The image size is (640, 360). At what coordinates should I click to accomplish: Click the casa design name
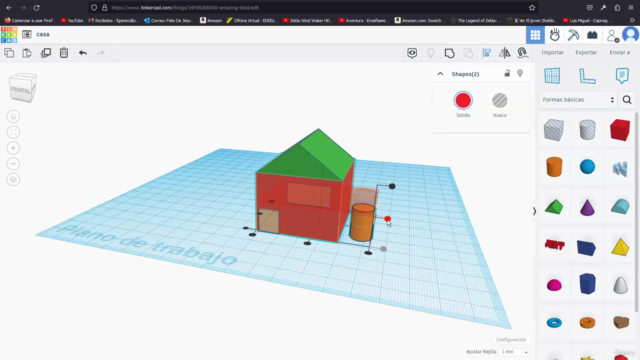pos(42,34)
